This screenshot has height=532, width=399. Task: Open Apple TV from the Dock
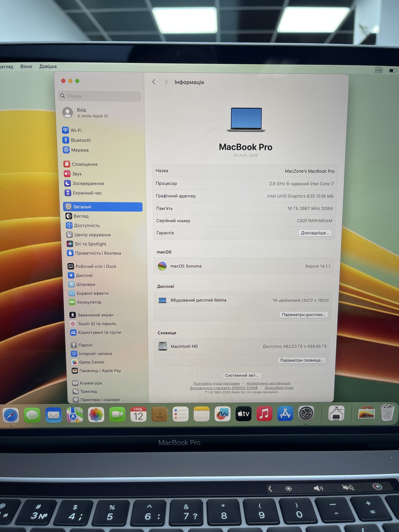pos(243,414)
